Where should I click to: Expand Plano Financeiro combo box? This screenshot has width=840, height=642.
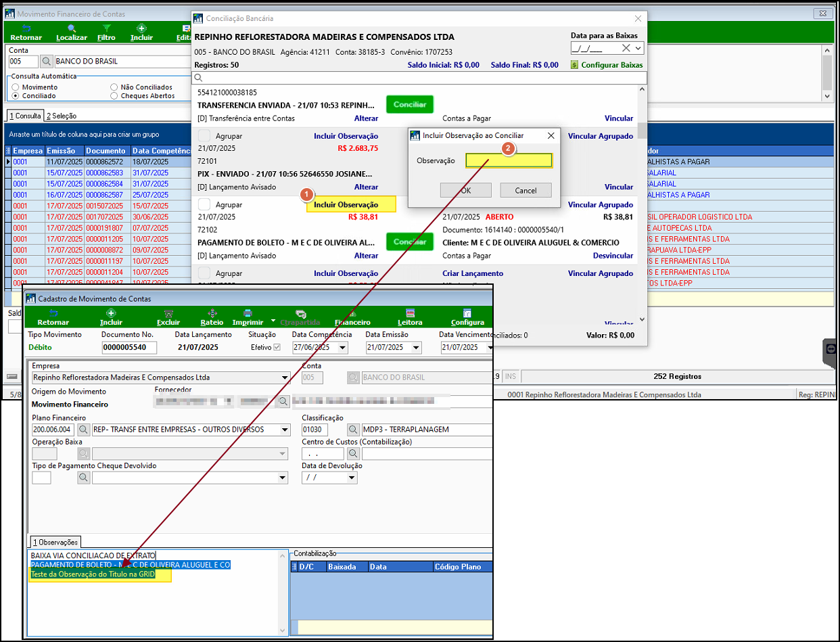click(285, 430)
